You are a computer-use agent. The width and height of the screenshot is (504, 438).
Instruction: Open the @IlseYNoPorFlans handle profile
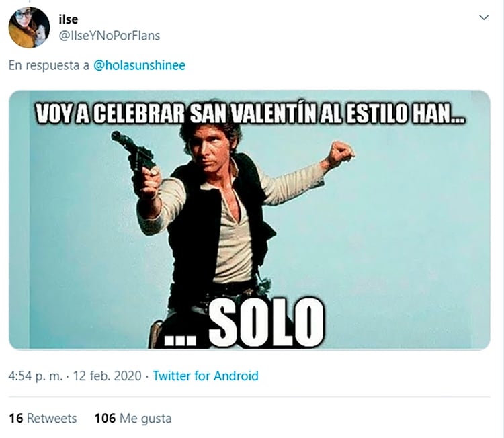110,35
